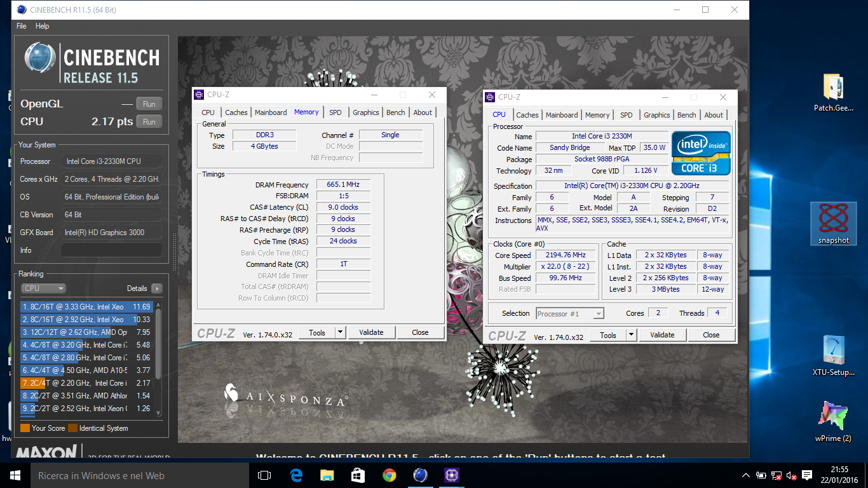This screenshot has height=488, width=868.
Task: Run the OpenGL benchmark
Action: (x=149, y=104)
